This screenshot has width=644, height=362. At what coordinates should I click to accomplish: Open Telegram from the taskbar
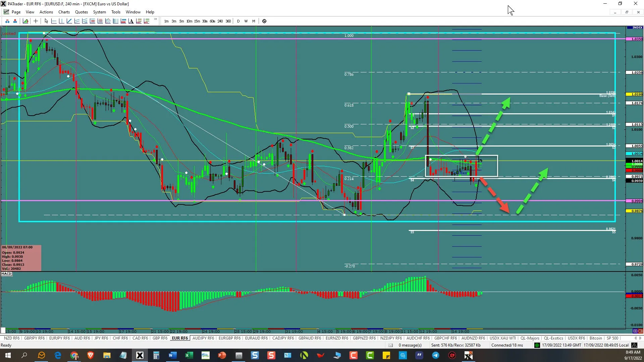(x=435, y=355)
